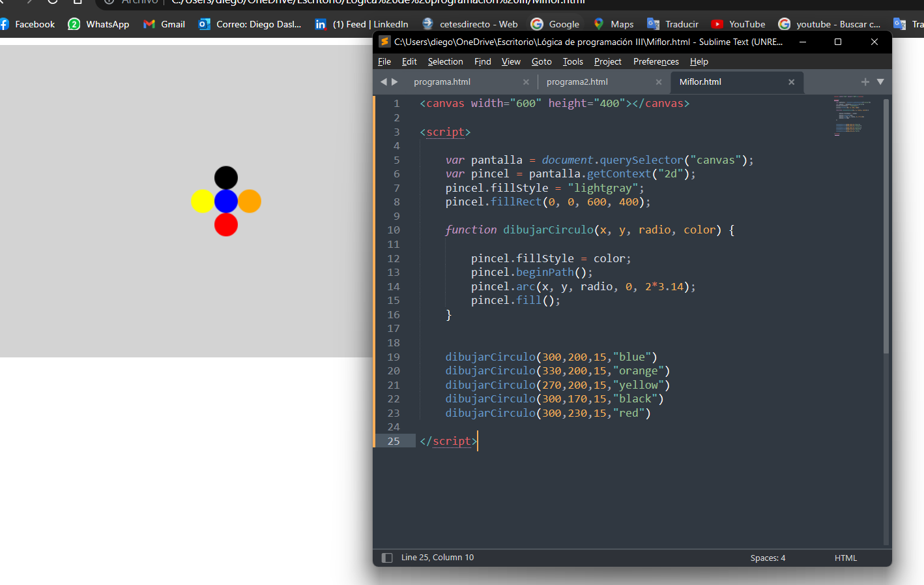Open Tools menu
The width and height of the screenshot is (924, 585).
[573, 61]
